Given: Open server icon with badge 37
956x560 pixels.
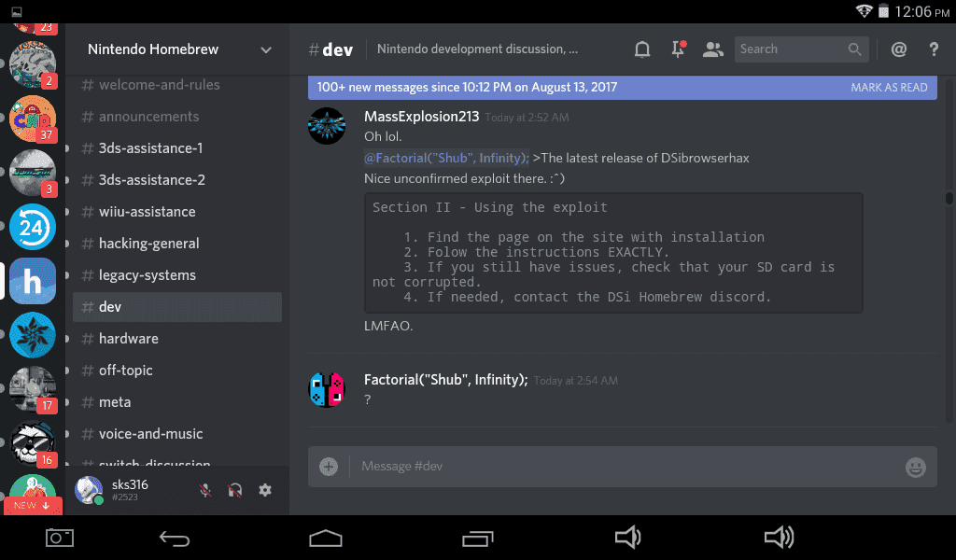Looking at the screenshot, I should pyautogui.click(x=33, y=119).
